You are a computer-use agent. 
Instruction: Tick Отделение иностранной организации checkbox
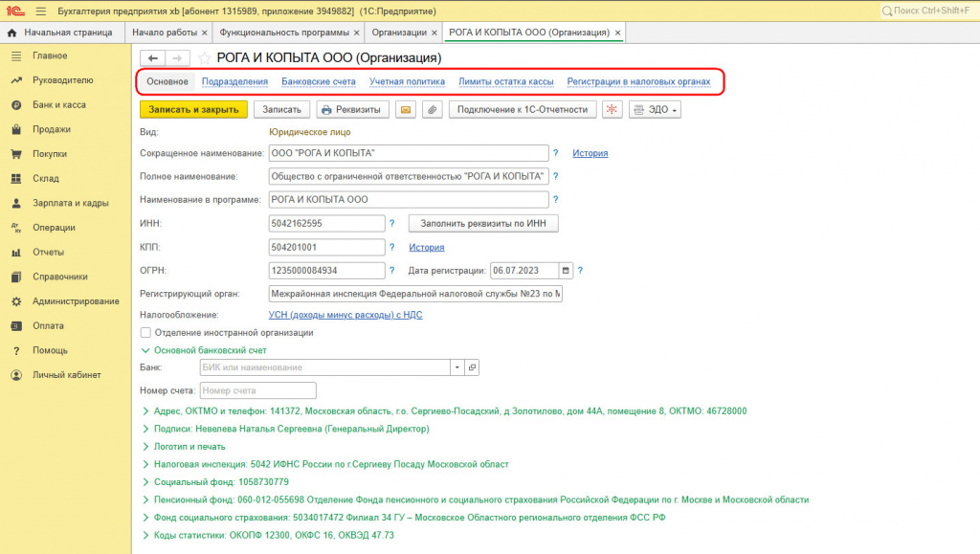tap(145, 333)
